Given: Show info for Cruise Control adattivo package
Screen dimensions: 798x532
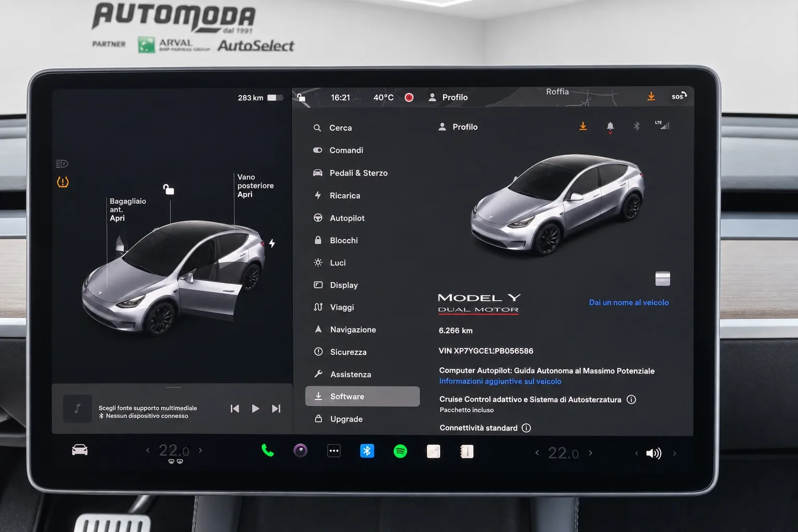Looking at the screenshot, I should coord(631,400).
